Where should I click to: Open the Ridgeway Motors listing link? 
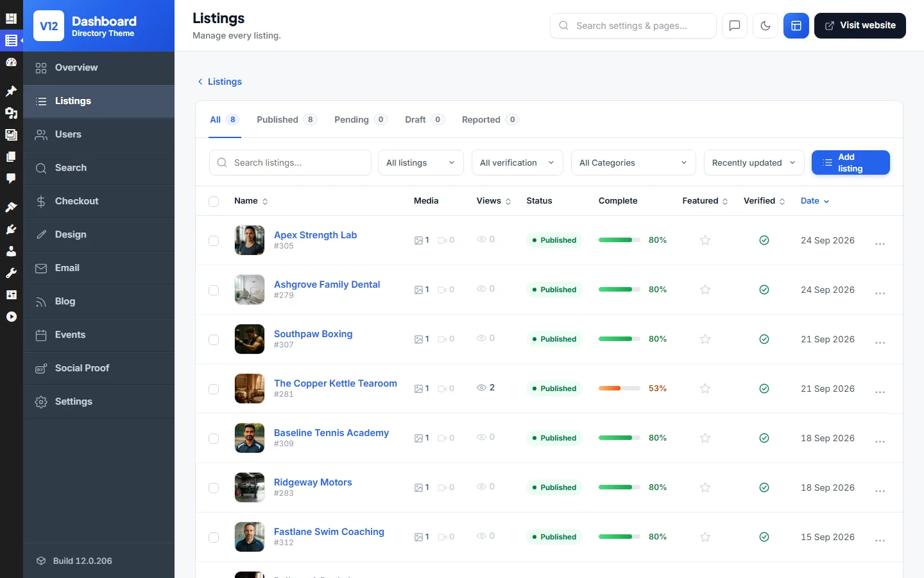pos(312,482)
